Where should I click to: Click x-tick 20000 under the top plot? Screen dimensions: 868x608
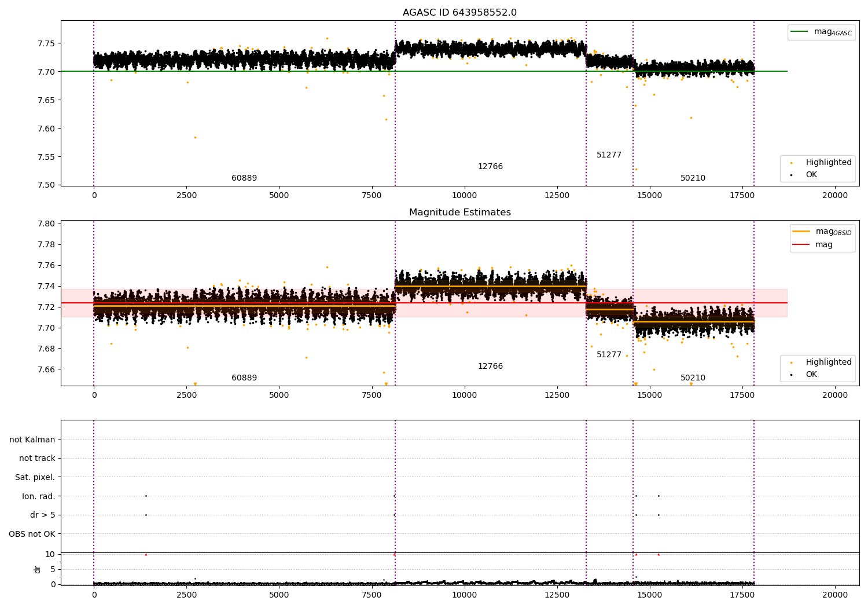pyautogui.click(x=835, y=196)
